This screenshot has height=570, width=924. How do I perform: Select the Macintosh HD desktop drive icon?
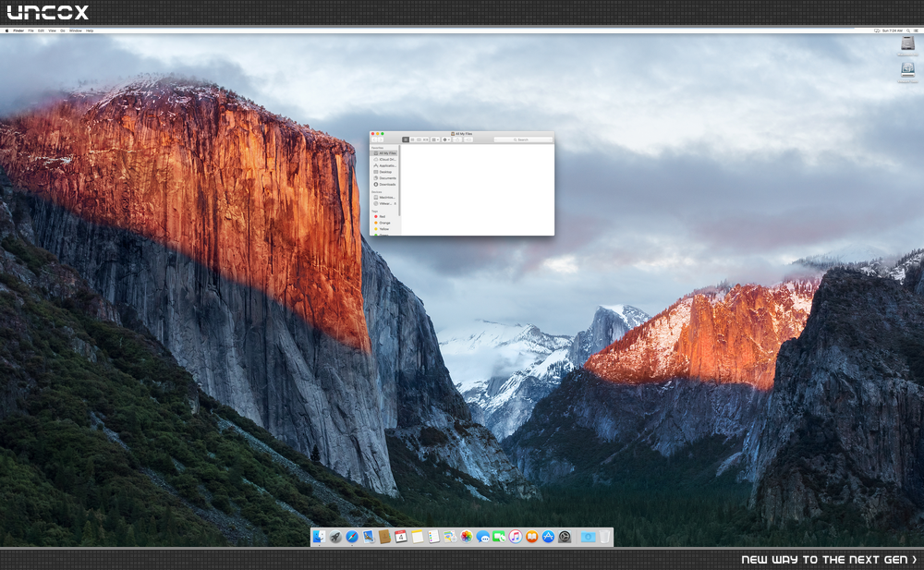click(907, 44)
